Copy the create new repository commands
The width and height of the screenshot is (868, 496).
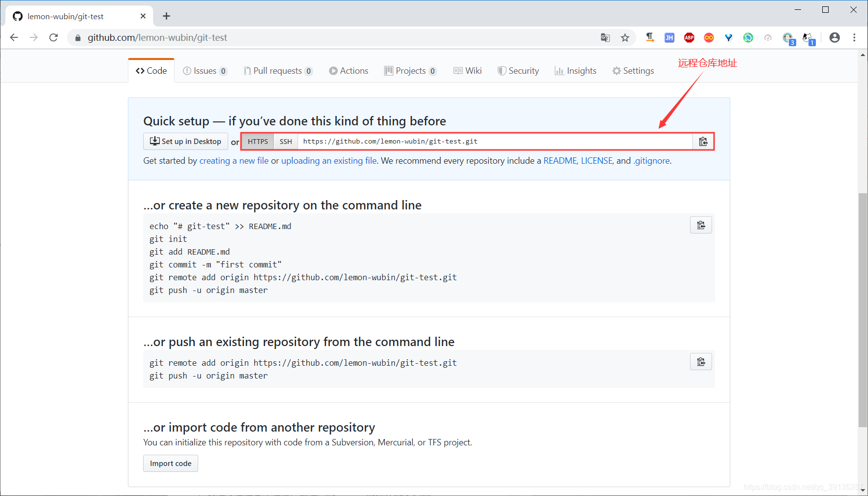[x=701, y=225]
